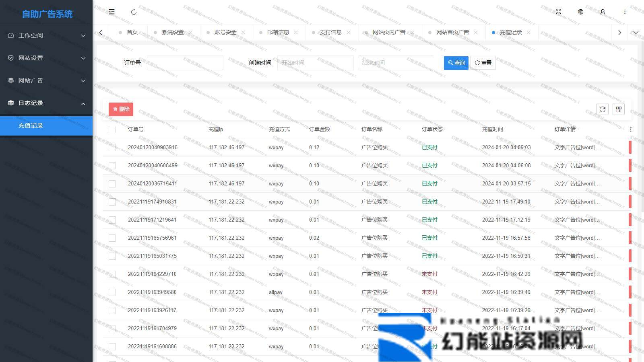644x362 pixels.
Task: Enter fullscreen mode via the expand icon
Action: [558, 12]
